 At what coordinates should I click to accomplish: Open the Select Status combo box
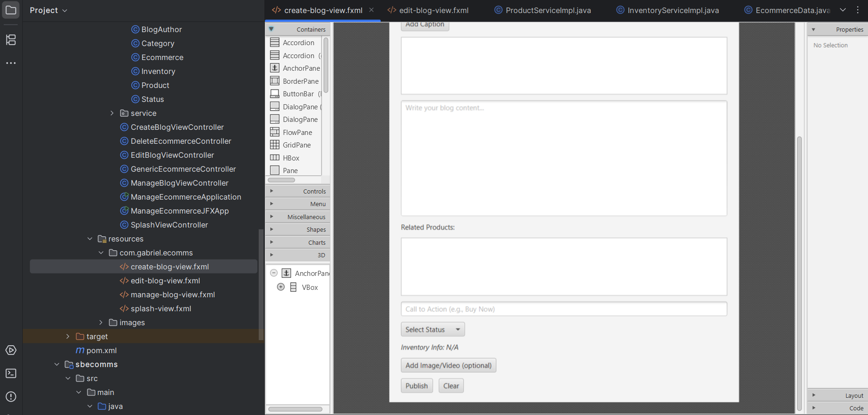tap(433, 329)
